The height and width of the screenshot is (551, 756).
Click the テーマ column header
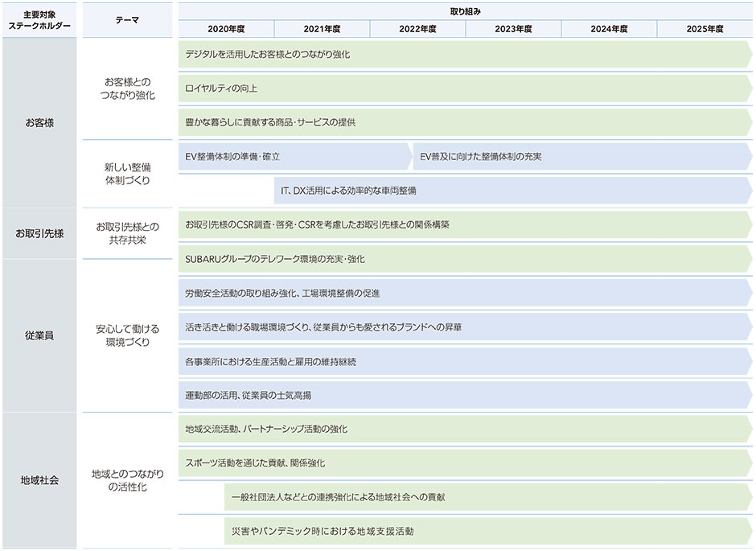click(x=127, y=20)
